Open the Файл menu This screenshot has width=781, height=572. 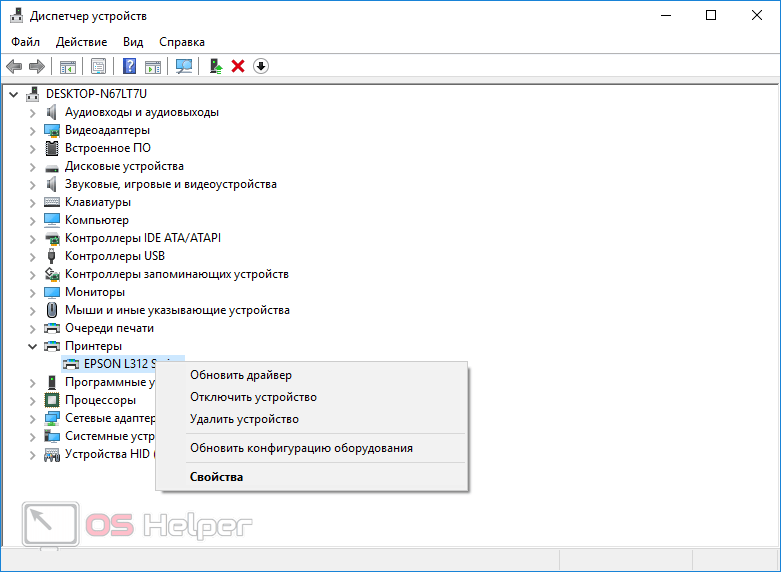coord(25,42)
